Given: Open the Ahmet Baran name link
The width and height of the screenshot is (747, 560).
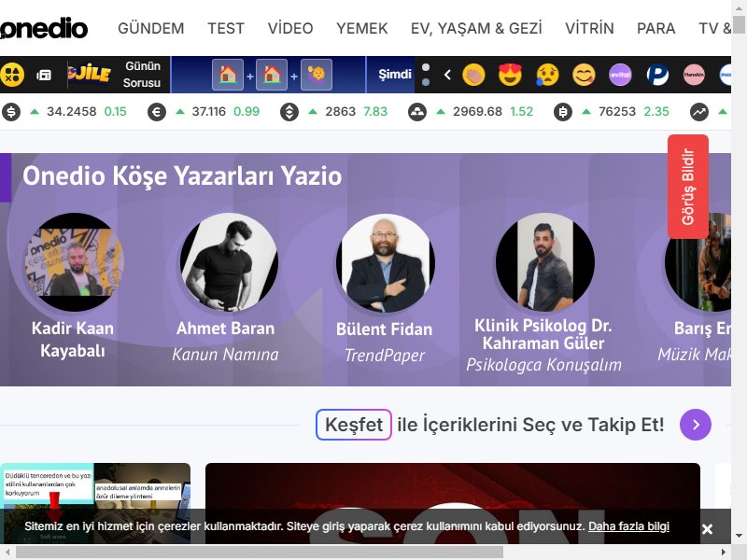Looking at the screenshot, I should 225,329.
